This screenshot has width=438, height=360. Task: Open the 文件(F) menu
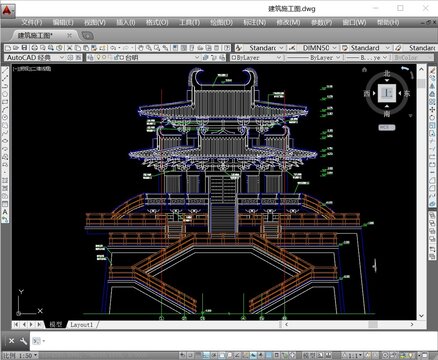(32, 23)
